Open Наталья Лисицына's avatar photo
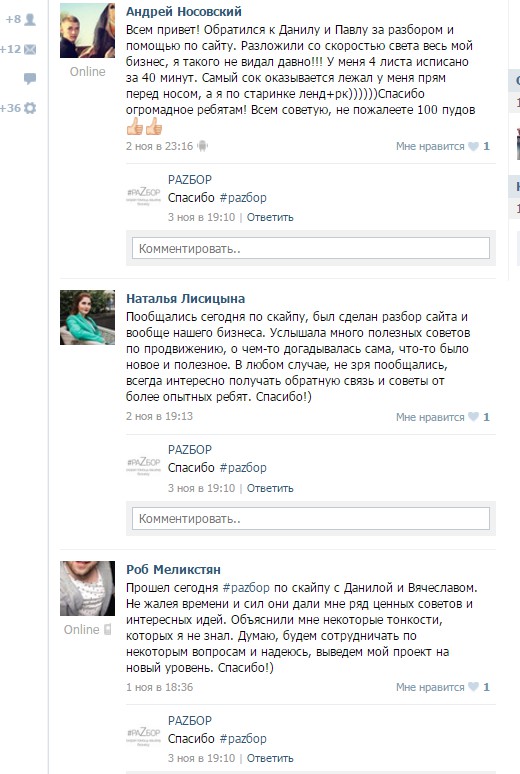The image size is (520, 774). (87, 317)
